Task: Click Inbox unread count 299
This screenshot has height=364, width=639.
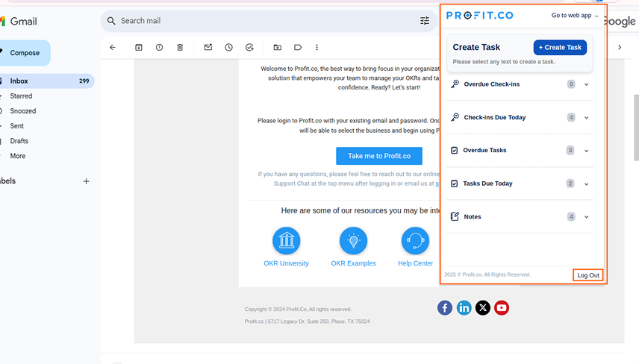Action: click(x=84, y=81)
